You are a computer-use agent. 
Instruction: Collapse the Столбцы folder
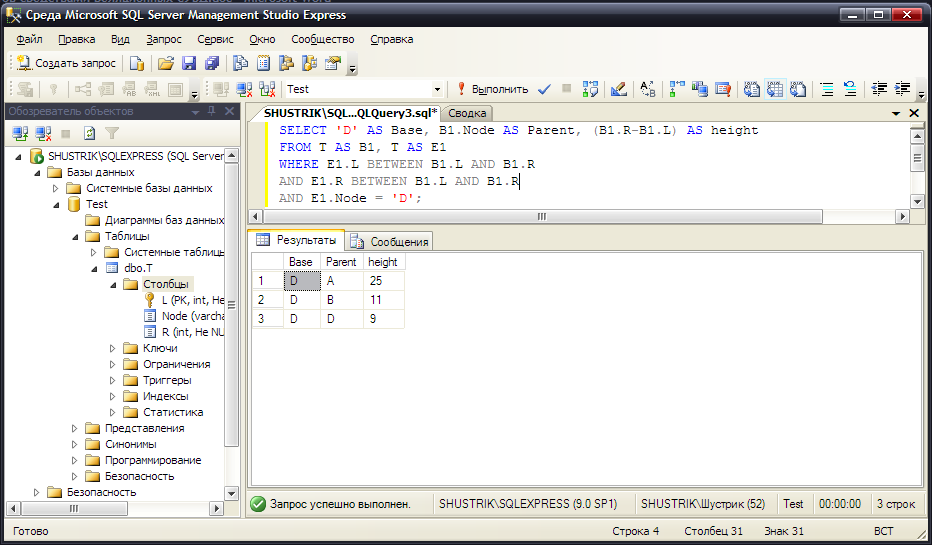click(x=113, y=285)
